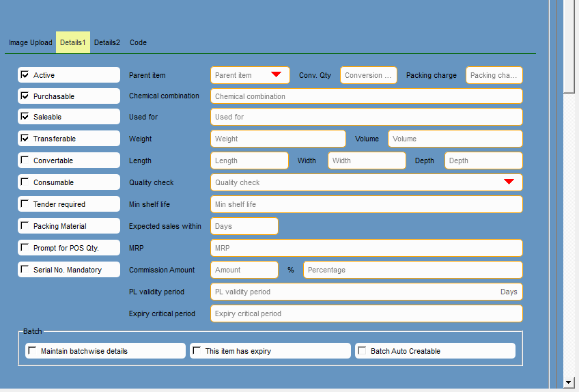Check the Tender required option

25,204
